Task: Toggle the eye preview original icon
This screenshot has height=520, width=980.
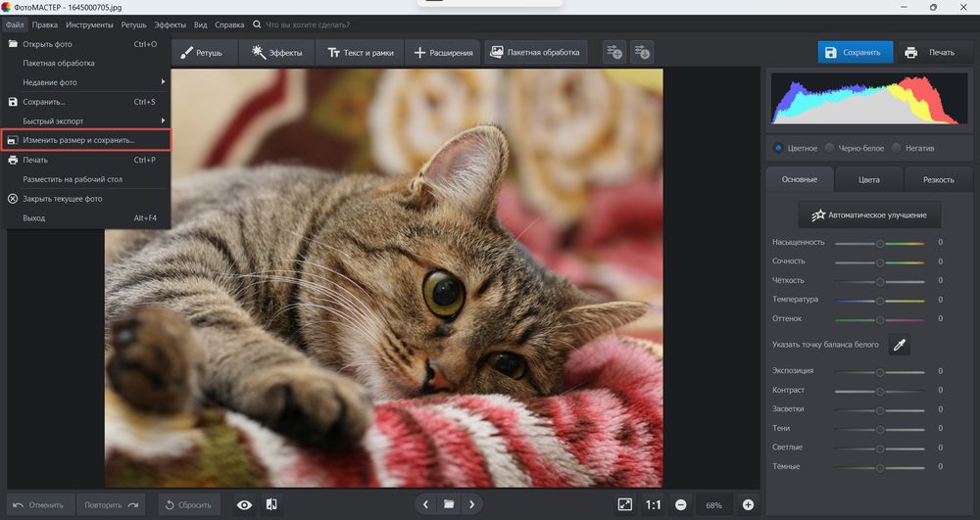Action: click(244, 504)
